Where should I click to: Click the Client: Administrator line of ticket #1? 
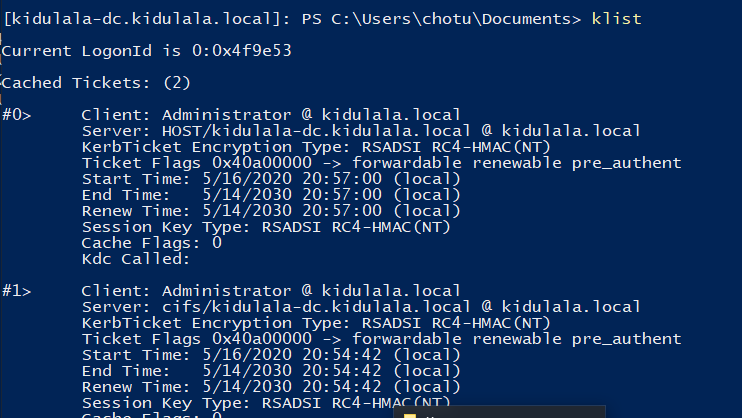coord(270,291)
